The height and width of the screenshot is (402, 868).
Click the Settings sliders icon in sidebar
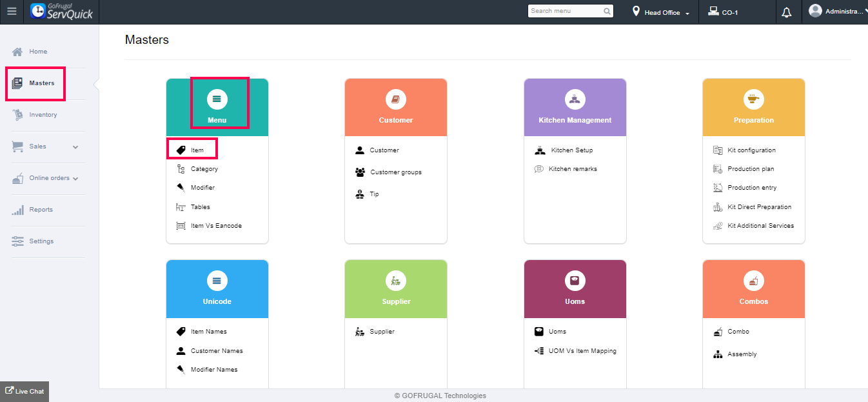(x=17, y=241)
